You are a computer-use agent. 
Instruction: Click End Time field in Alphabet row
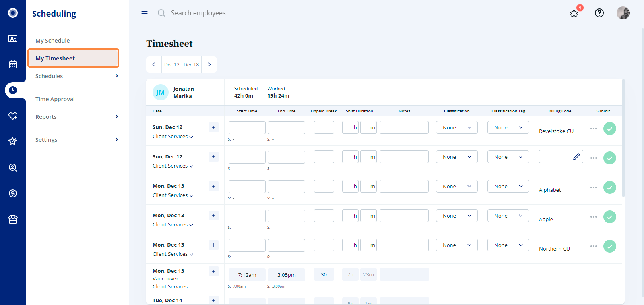pos(286,186)
